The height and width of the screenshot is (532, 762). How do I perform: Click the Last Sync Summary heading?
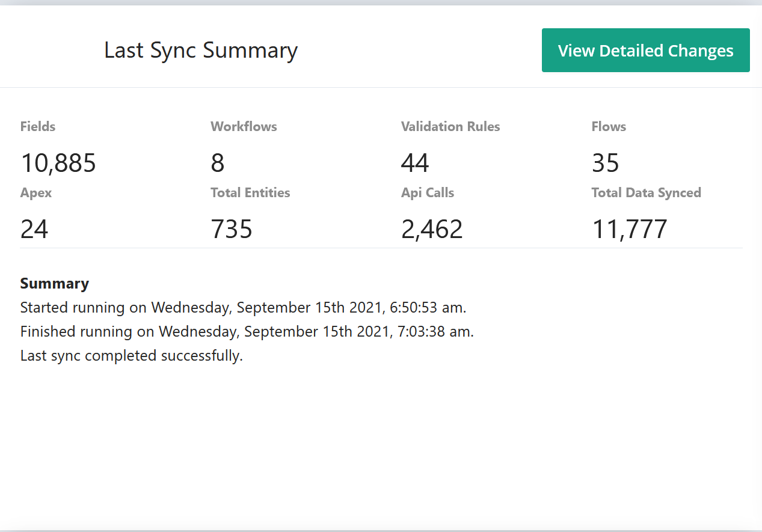point(201,50)
